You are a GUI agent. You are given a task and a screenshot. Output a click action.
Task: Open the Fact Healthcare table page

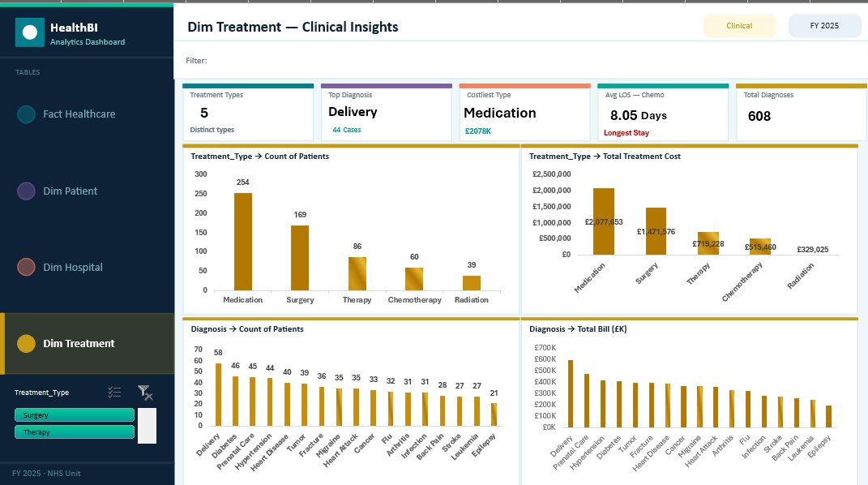(x=79, y=114)
